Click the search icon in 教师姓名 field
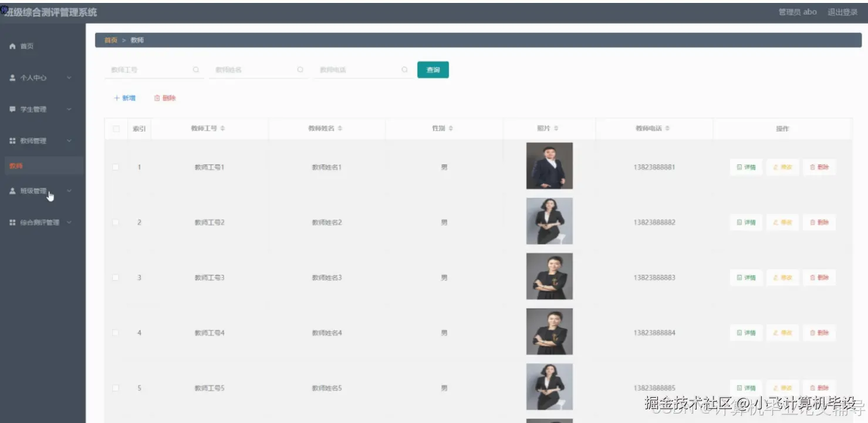Viewport: 868px width, 423px height. point(300,70)
